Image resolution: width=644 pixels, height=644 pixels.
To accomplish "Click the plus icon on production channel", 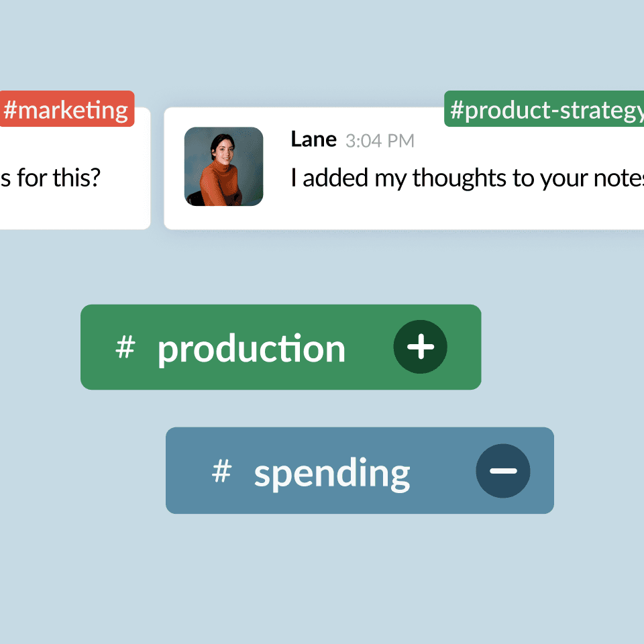I will [x=420, y=347].
